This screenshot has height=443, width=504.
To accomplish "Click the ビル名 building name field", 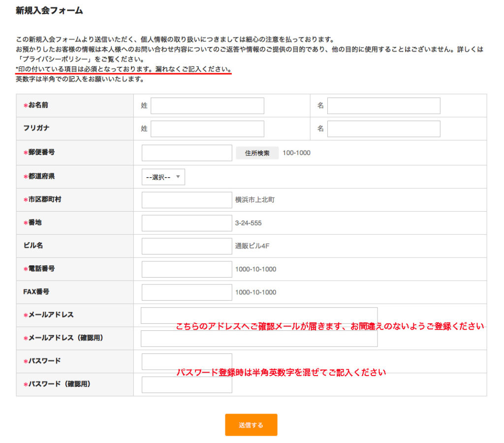I will pos(187,246).
